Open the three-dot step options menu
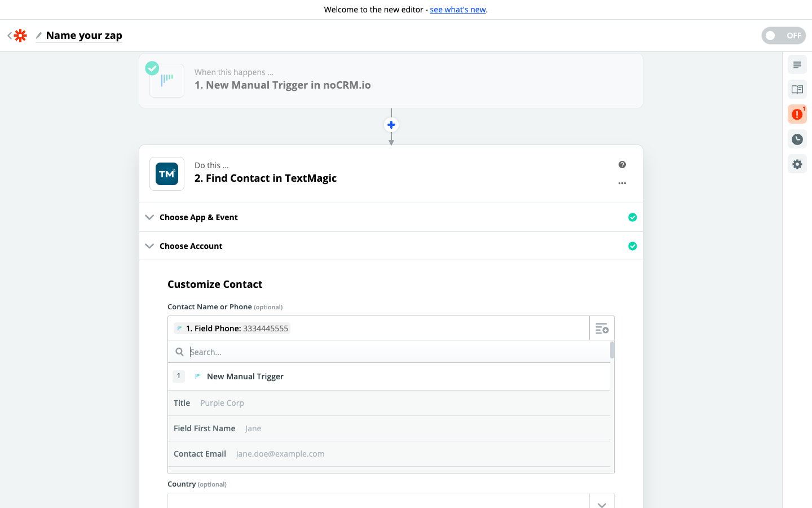This screenshot has width=812, height=508. [622, 183]
